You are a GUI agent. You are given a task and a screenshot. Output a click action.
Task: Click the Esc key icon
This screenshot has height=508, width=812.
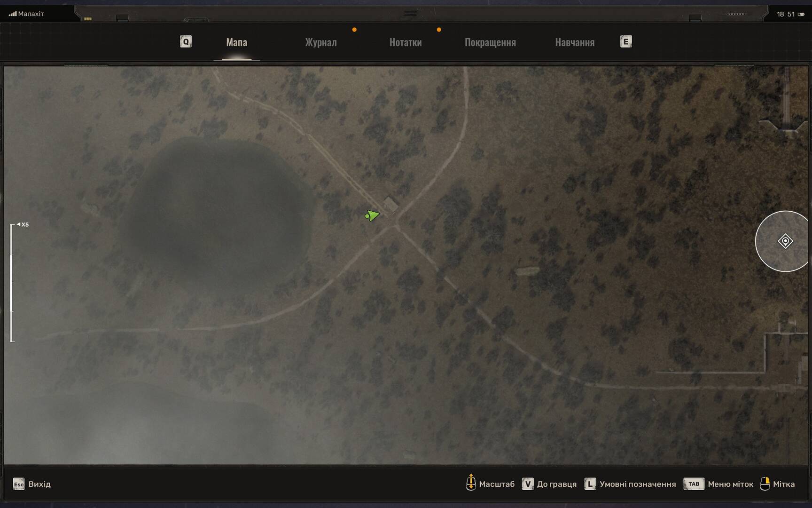(x=19, y=484)
